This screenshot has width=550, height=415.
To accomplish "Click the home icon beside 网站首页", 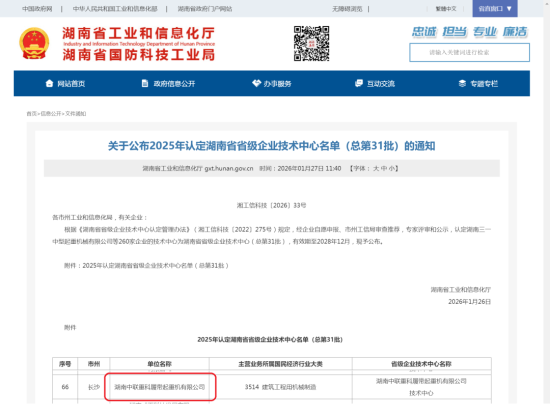I will click(x=49, y=83).
